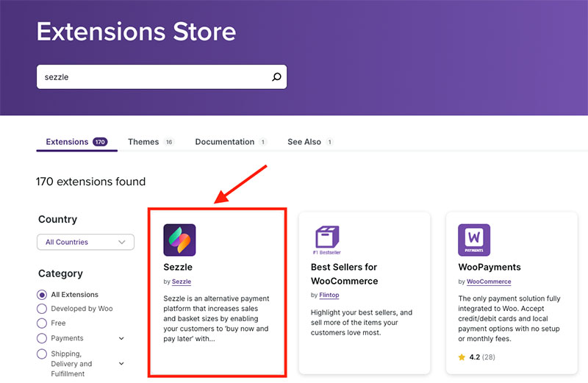Select the All Extensions radio button
588x383 pixels.
point(42,295)
